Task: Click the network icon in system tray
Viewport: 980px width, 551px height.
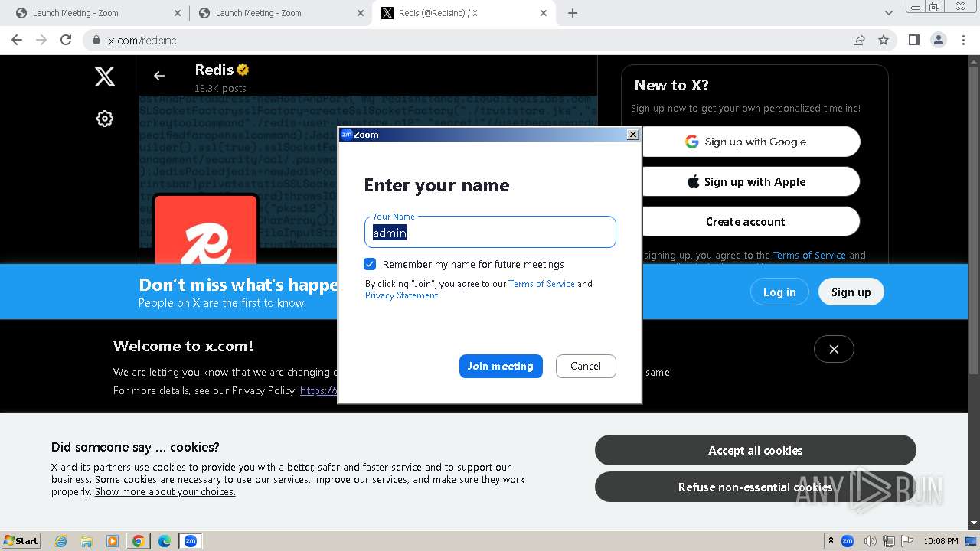Action: [889, 541]
